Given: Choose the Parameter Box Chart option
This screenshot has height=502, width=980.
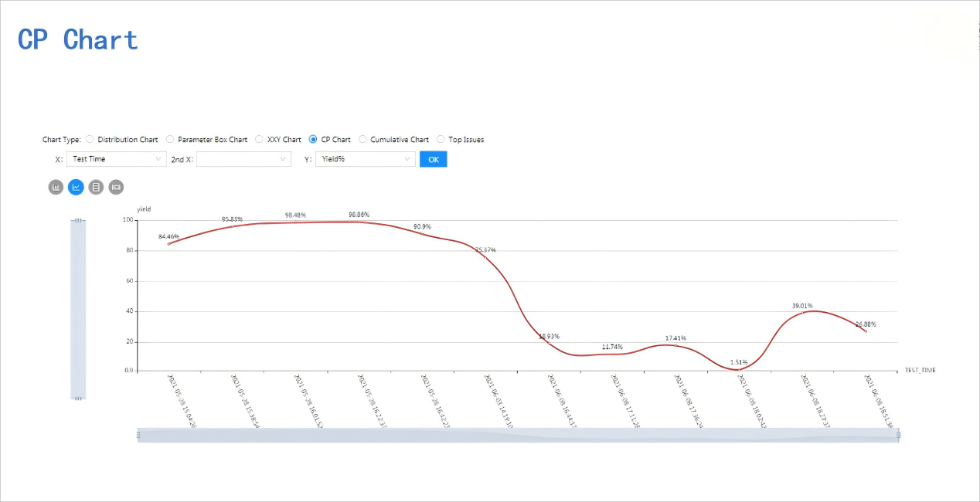Looking at the screenshot, I should 170,140.
